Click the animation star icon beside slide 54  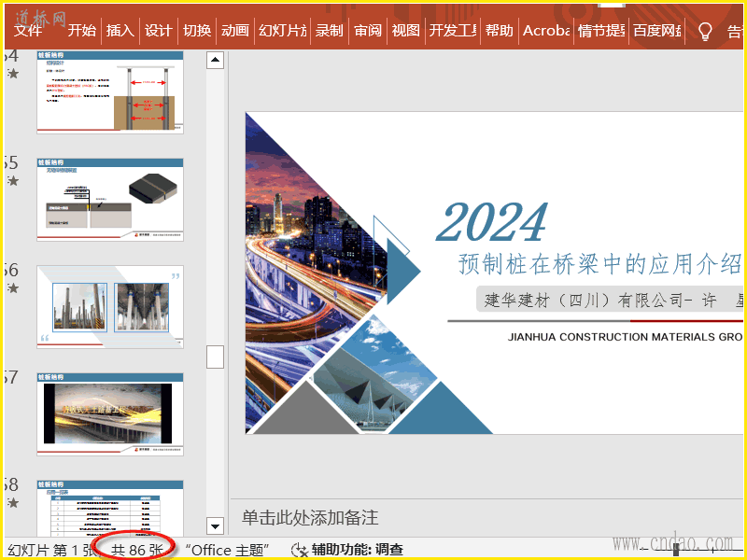click(x=13, y=74)
